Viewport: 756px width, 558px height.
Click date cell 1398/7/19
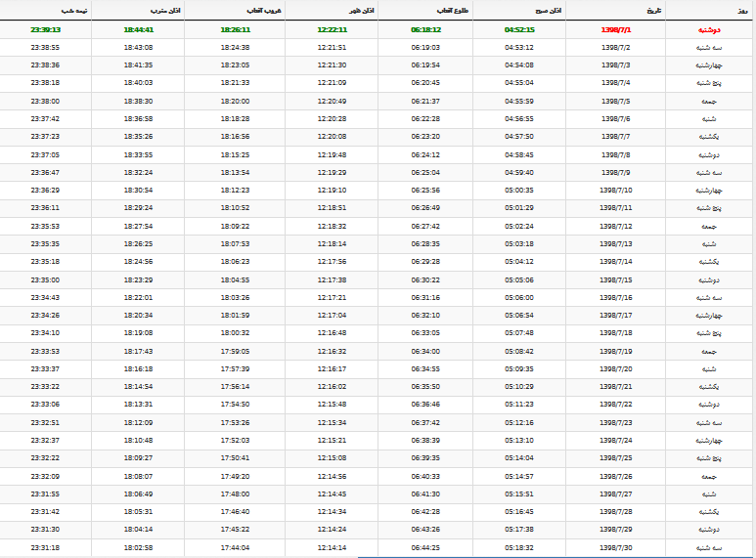pos(616,351)
